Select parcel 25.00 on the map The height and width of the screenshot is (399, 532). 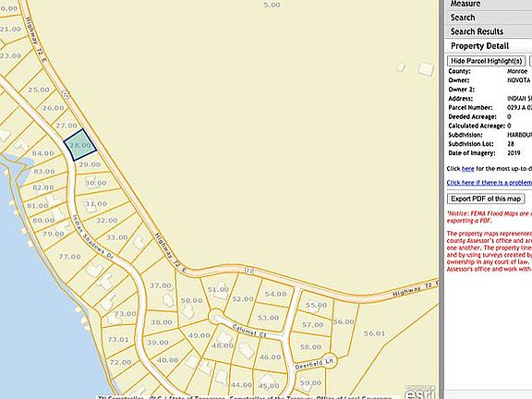(x=39, y=90)
